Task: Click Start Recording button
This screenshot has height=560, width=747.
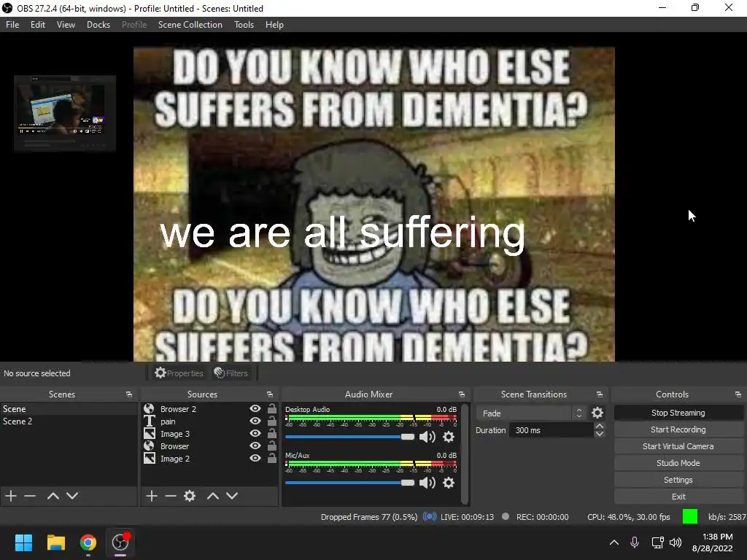Action: pyautogui.click(x=678, y=429)
